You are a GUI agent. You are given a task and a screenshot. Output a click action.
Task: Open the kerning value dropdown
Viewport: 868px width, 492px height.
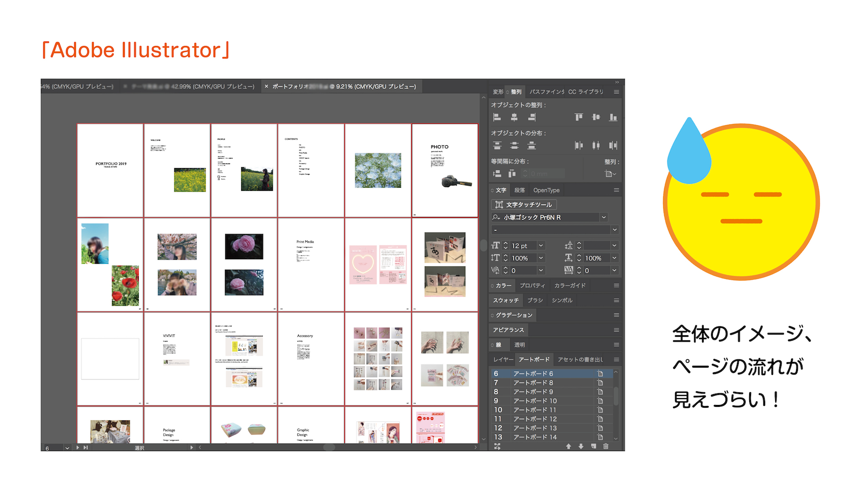[x=541, y=270]
